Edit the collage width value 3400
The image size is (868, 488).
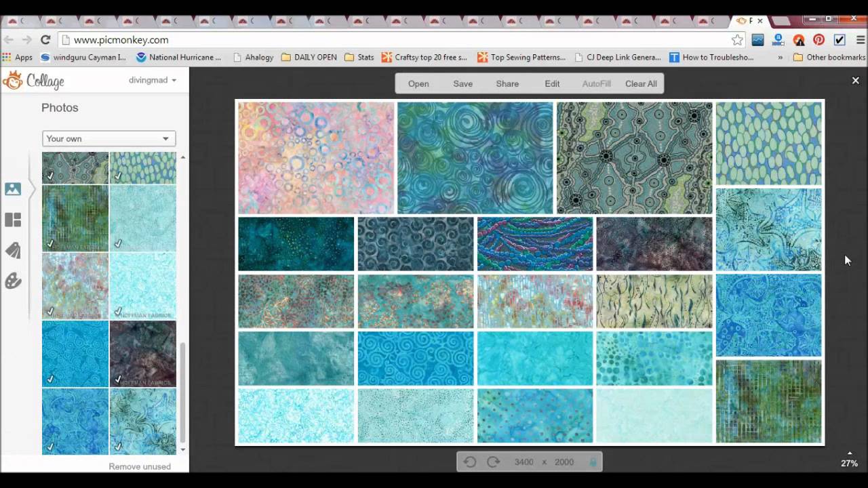pyautogui.click(x=524, y=462)
